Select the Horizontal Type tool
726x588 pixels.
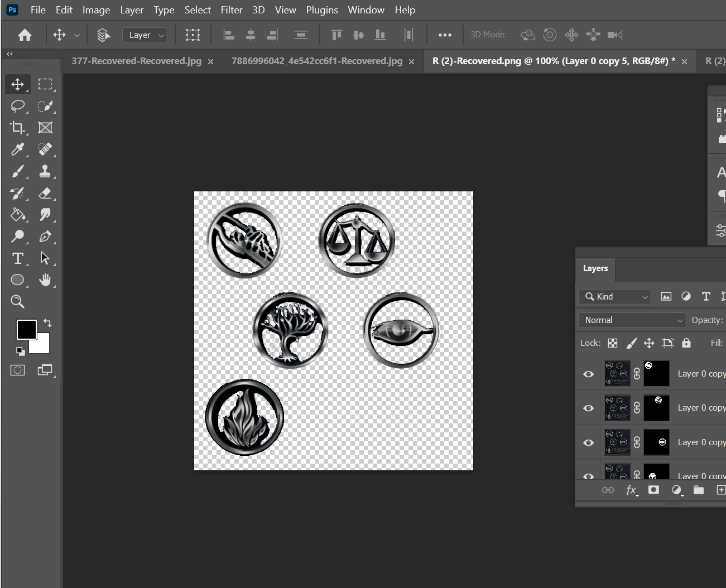pyautogui.click(x=17, y=258)
